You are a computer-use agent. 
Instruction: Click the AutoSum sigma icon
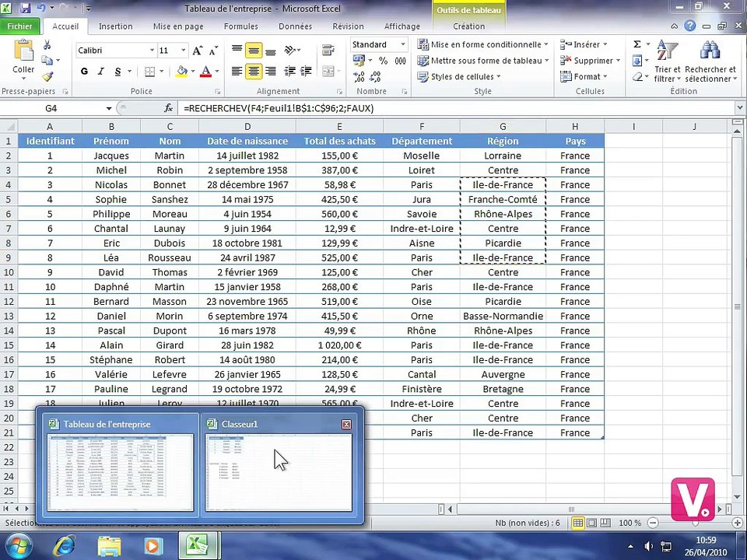pos(637,44)
